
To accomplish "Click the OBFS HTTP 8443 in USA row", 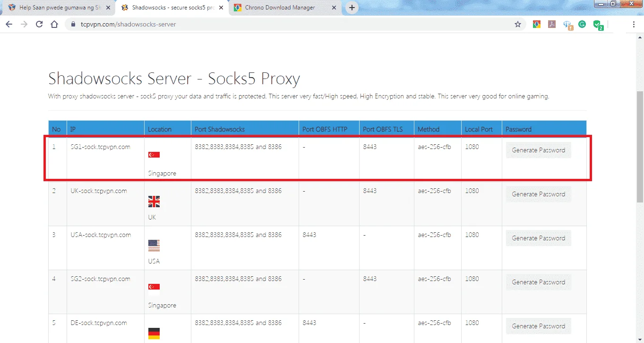I will pyautogui.click(x=309, y=235).
